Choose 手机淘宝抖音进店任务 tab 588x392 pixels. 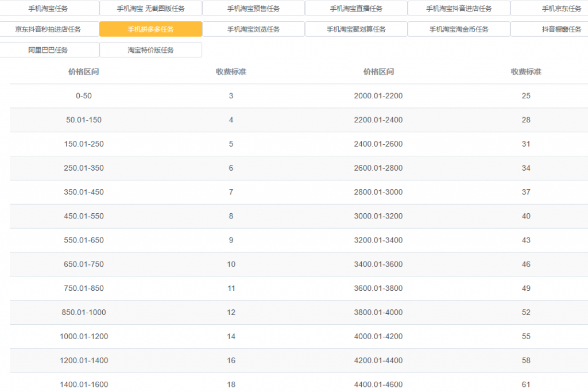(x=459, y=8)
